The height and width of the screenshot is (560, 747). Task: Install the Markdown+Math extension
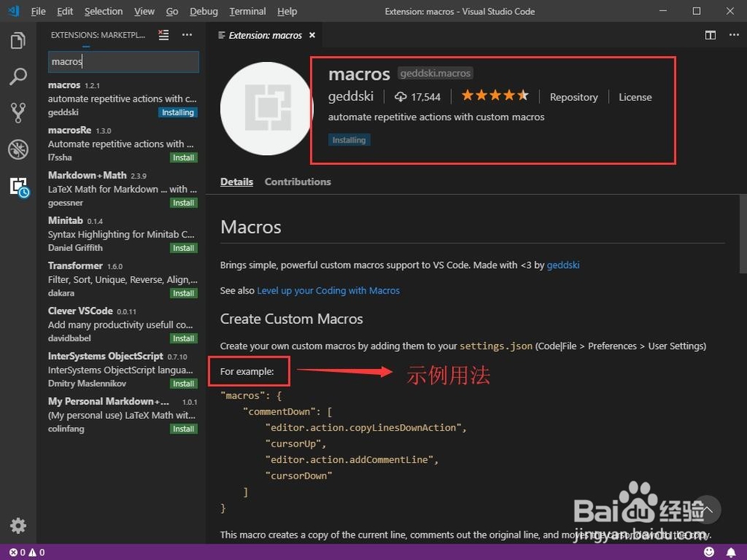184,203
